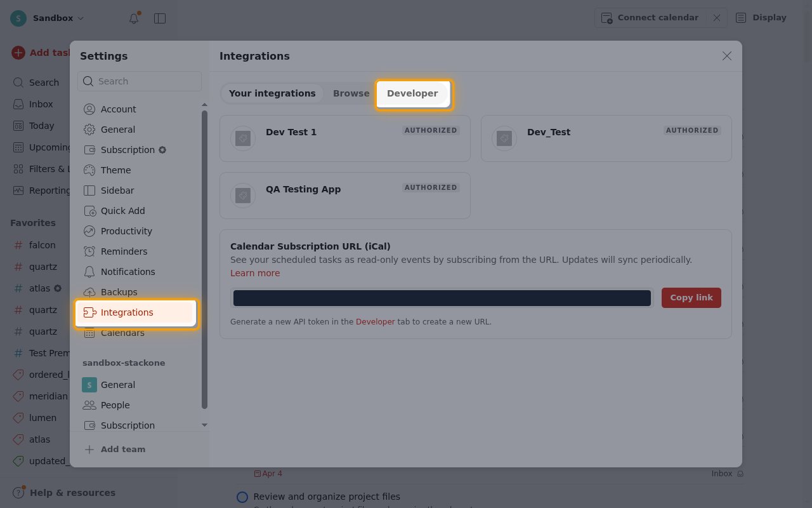812x508 pixels.
Task: Switch to the Browse tab
Action: (x=351, y=93)
